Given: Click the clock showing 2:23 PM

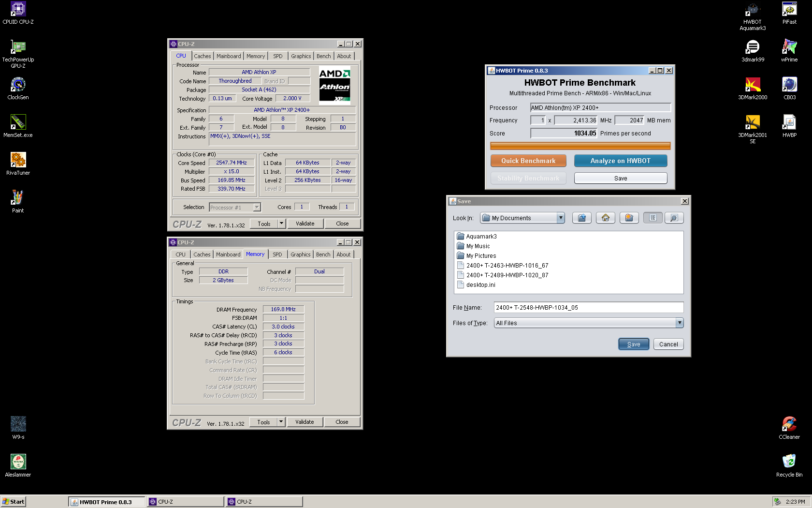Looking at the screenshot, I should (x=796, y=502).
